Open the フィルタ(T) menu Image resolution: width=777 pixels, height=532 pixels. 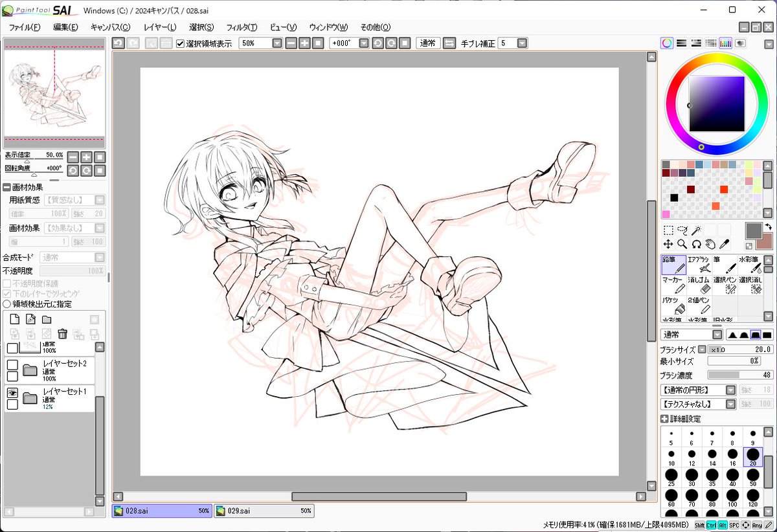click(x=242, y=27)
